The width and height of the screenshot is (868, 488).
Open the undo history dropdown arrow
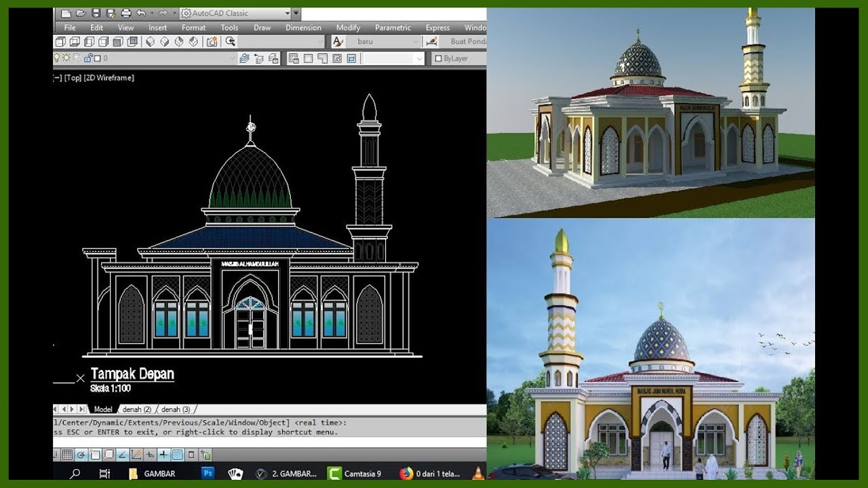click(x=152, y=14)
